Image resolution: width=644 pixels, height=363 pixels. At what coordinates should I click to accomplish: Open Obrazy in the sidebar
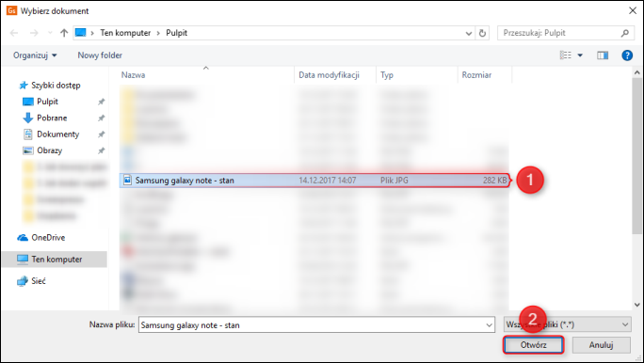pyautogui.click(x=42, y=150)
